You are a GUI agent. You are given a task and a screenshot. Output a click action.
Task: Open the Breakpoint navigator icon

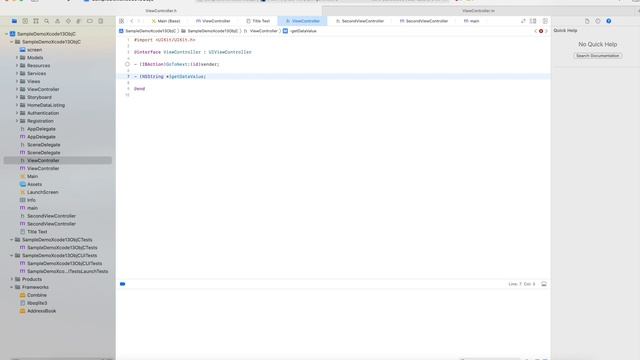tap(89, 21)
